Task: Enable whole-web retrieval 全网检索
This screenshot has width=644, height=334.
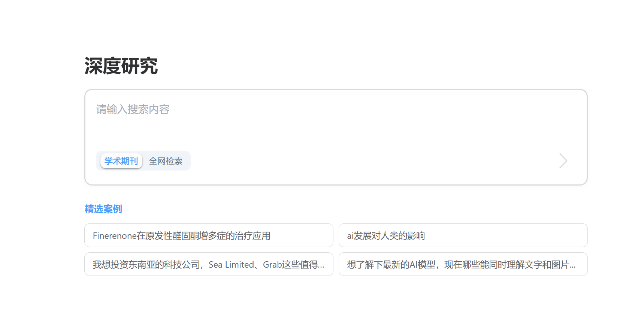Action: click(x=166, y=161)
